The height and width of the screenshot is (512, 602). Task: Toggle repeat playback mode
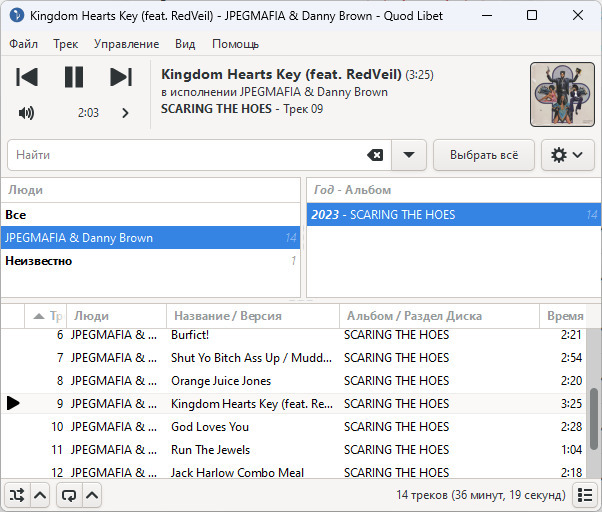69,495
